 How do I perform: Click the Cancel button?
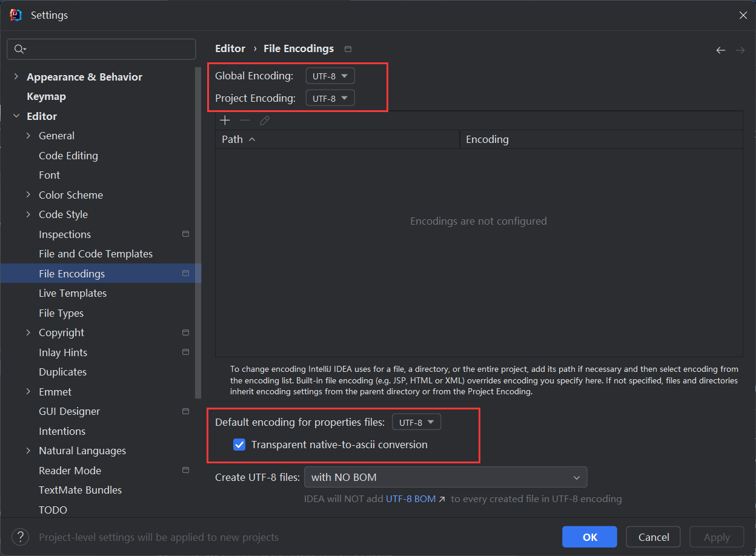654,537
